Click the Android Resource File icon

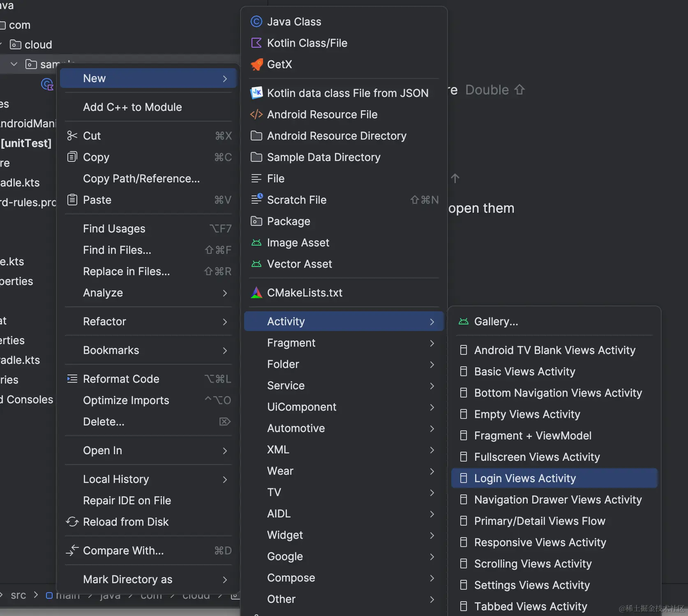point(256,114)
